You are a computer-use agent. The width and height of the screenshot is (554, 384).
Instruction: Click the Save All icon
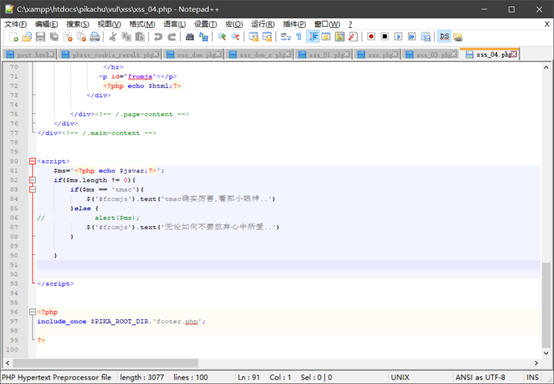click(x=54, y=37)
